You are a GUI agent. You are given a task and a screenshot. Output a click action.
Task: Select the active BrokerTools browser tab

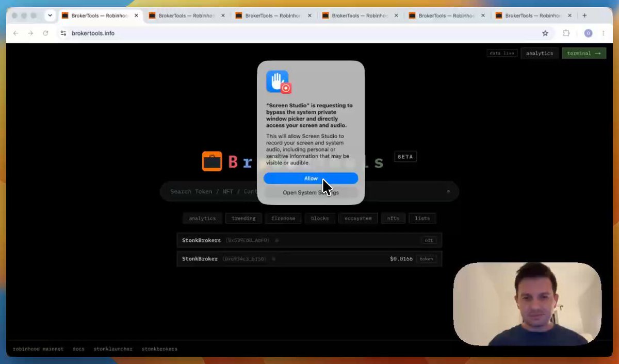click(101, 15)
